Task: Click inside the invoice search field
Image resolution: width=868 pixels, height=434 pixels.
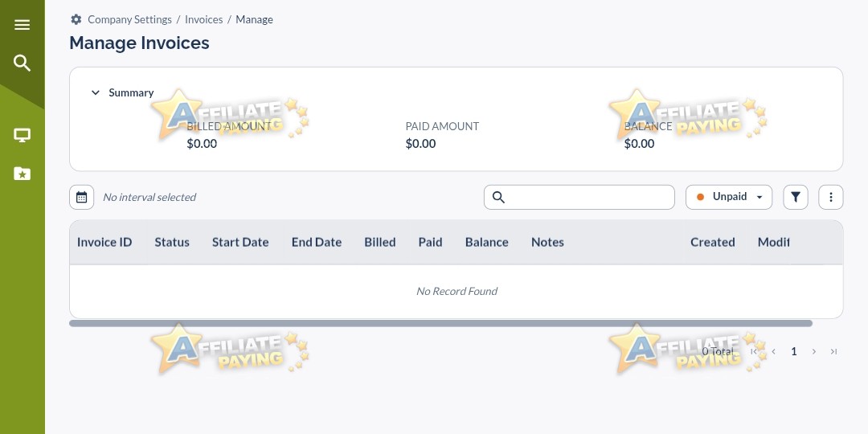Action: pos(579,197)
